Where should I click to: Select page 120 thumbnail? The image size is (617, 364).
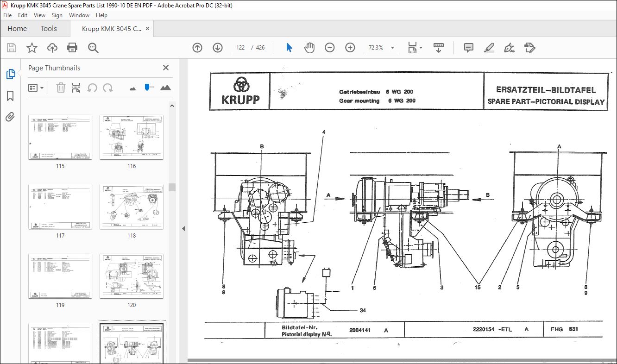click(132, 276)
